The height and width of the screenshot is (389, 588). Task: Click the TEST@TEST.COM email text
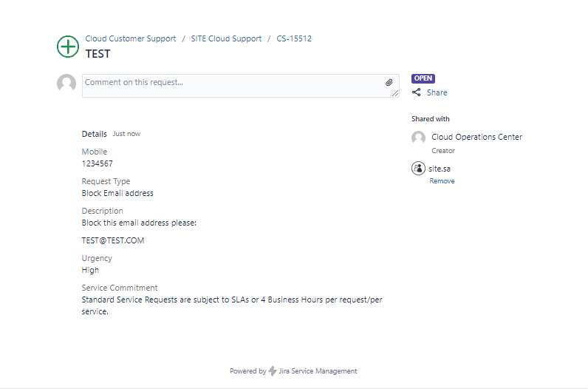(x=113, y=240)
